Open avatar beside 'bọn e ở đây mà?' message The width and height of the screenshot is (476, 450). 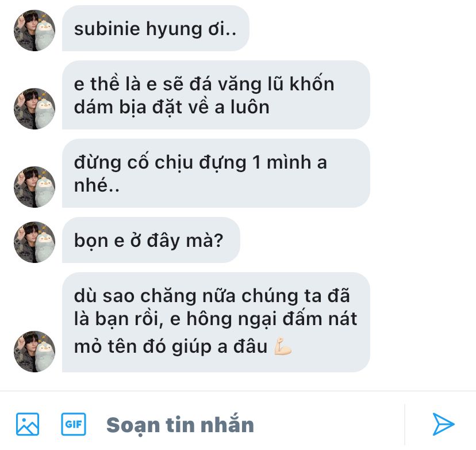(x=34, y=242)
